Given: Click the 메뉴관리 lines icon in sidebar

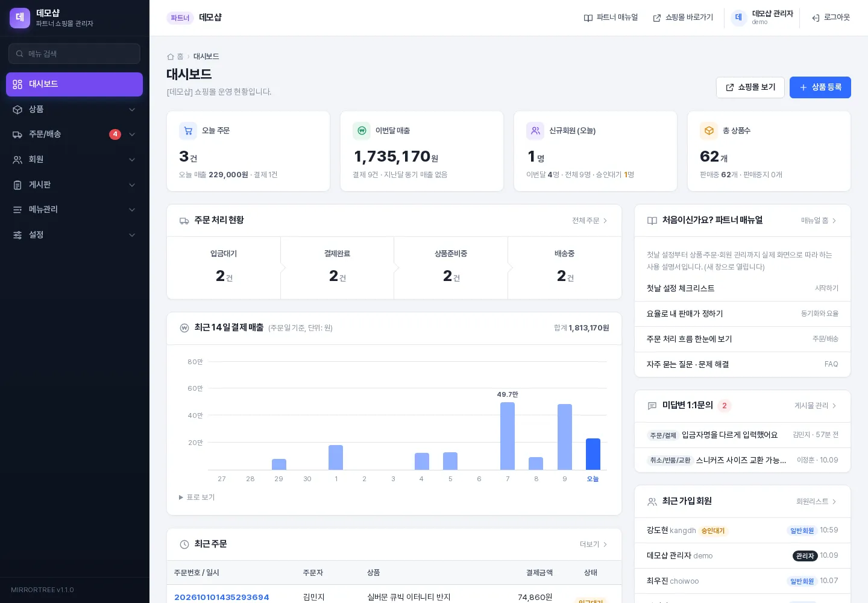Looking at the screenshot, I should tap(17, 210).
